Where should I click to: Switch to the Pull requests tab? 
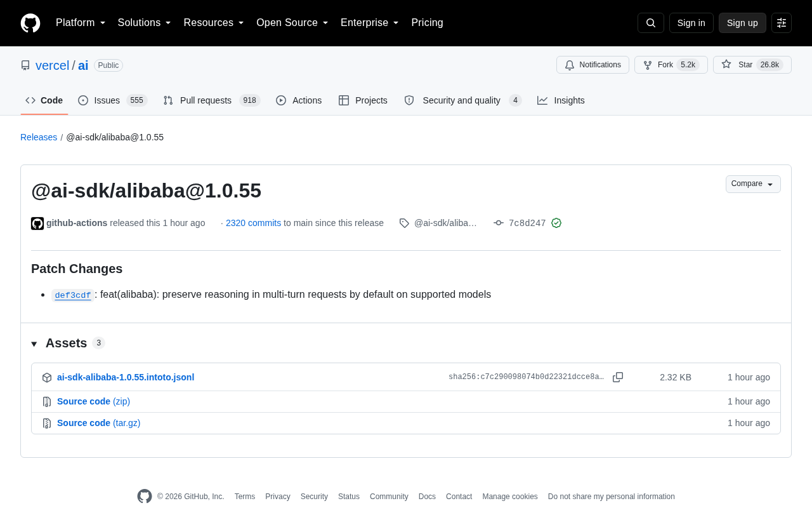coord(212,100)
